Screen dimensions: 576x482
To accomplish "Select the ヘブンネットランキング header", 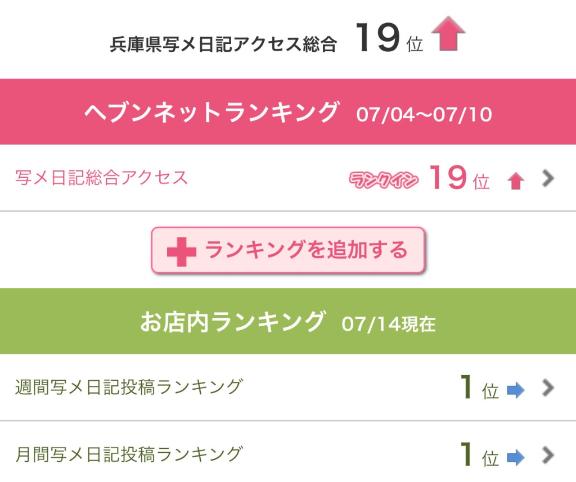I will pos(288,111).
